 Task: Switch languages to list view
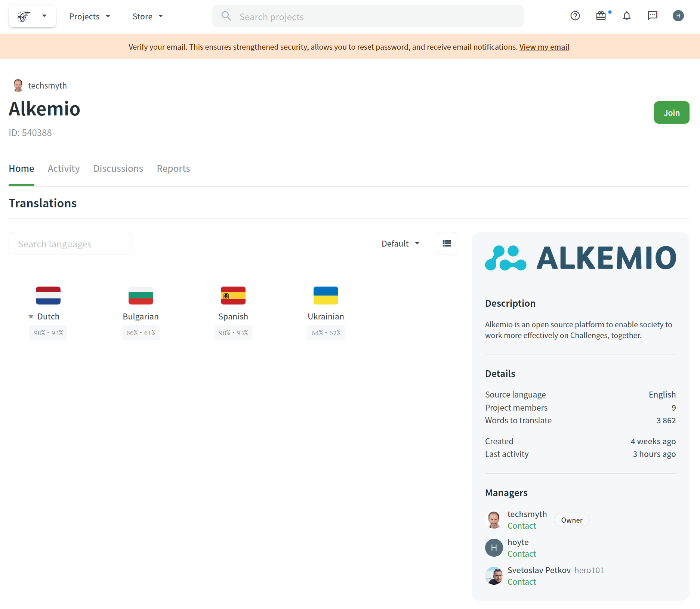(447, 243)
